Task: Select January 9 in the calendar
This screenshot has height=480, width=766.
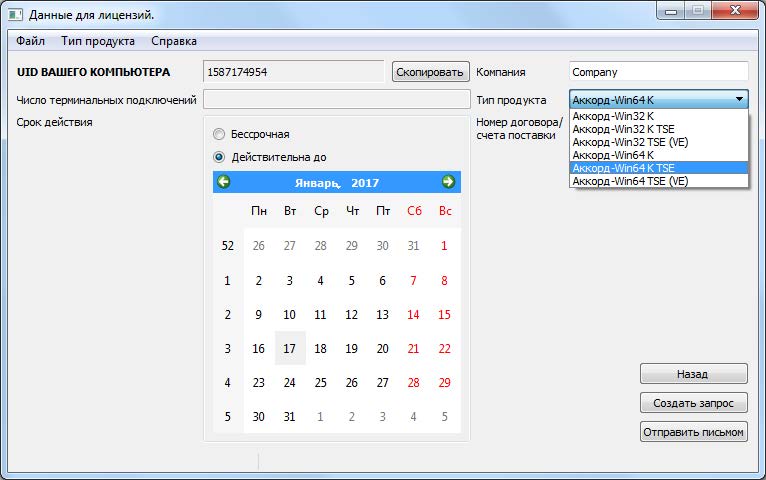Action: click(258, 314)
